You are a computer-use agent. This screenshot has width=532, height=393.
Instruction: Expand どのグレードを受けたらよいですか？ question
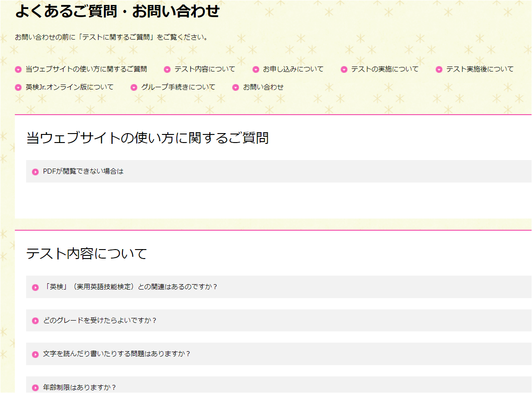point(100,321)
